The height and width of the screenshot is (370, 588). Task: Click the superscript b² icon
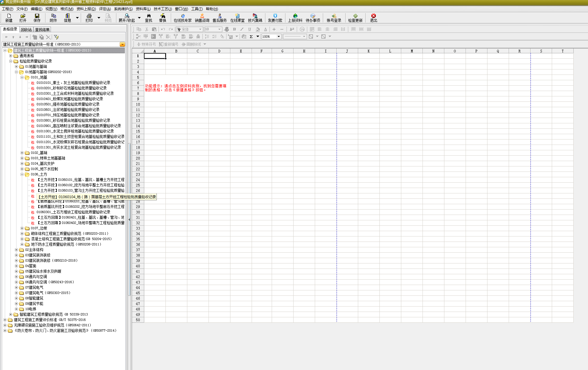coord(292,29)
